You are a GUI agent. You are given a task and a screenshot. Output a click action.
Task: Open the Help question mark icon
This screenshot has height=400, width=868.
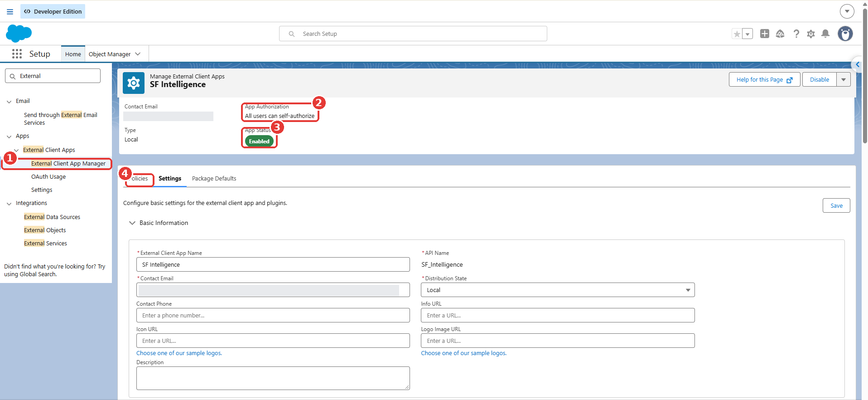(796, 34)
